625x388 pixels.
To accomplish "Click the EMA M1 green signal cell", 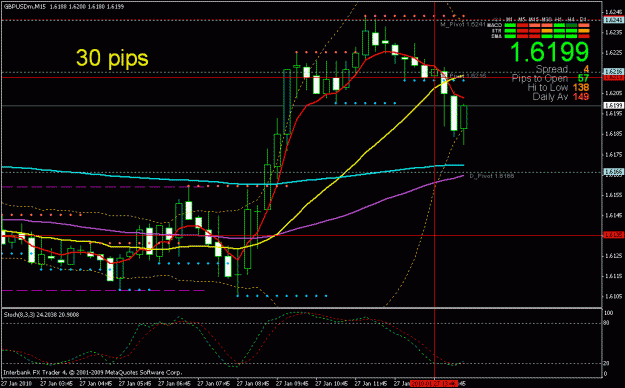I will (x=510, y=36).
